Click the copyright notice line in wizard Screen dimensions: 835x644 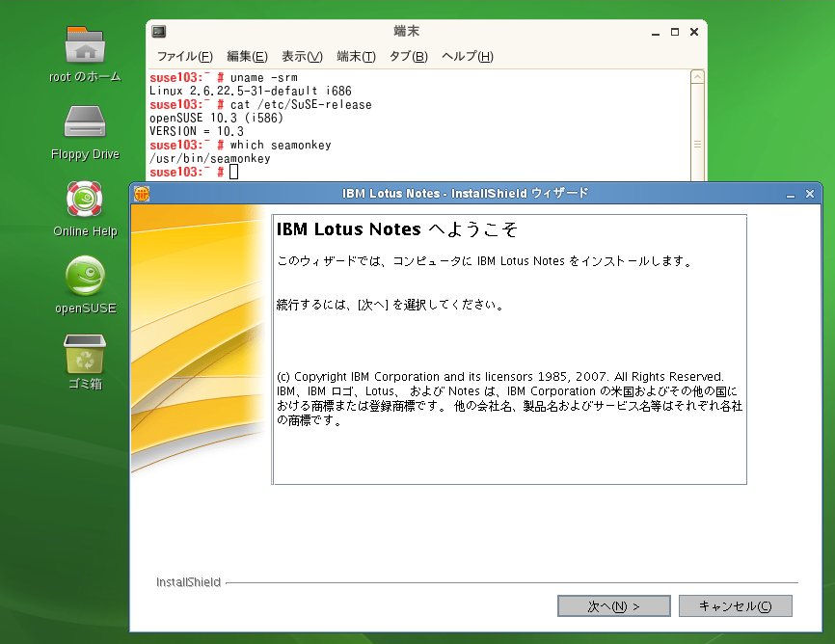pyautogui.click(x=500, y=377)
